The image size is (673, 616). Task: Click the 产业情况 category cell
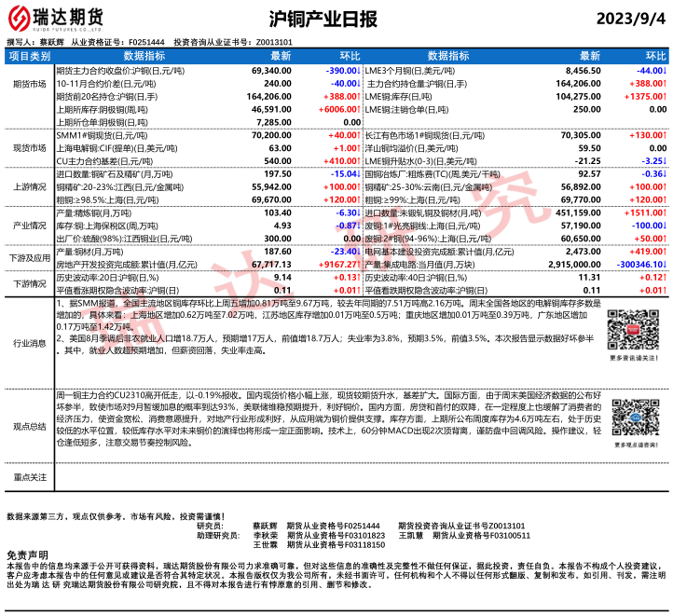29,225
